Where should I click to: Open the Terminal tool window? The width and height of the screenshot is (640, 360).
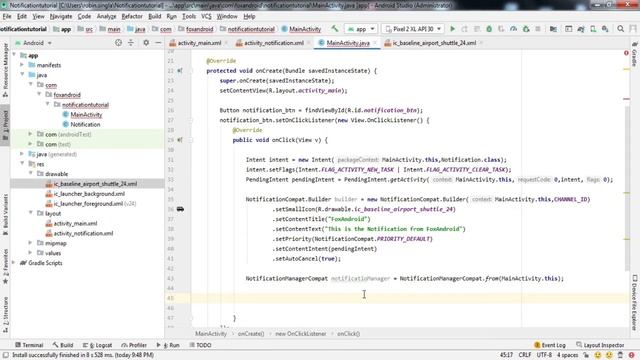(29, 345)
